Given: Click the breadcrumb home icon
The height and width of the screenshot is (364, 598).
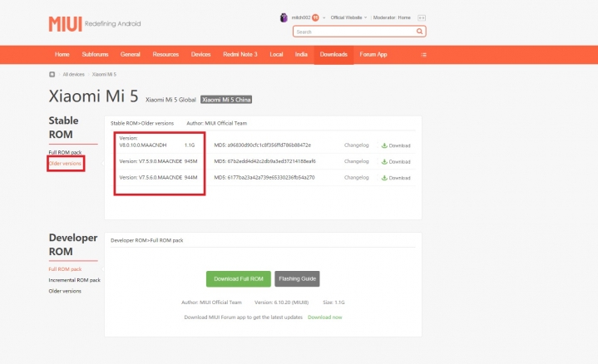Looking at the screenshot, I should (52, 74).
